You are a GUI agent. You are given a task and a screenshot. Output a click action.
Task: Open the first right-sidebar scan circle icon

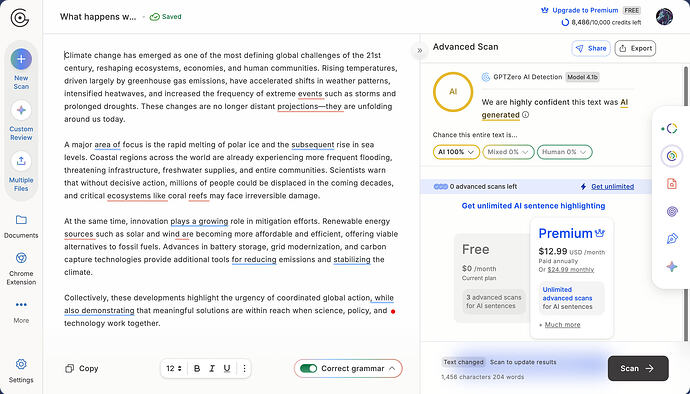coord(672,129)
